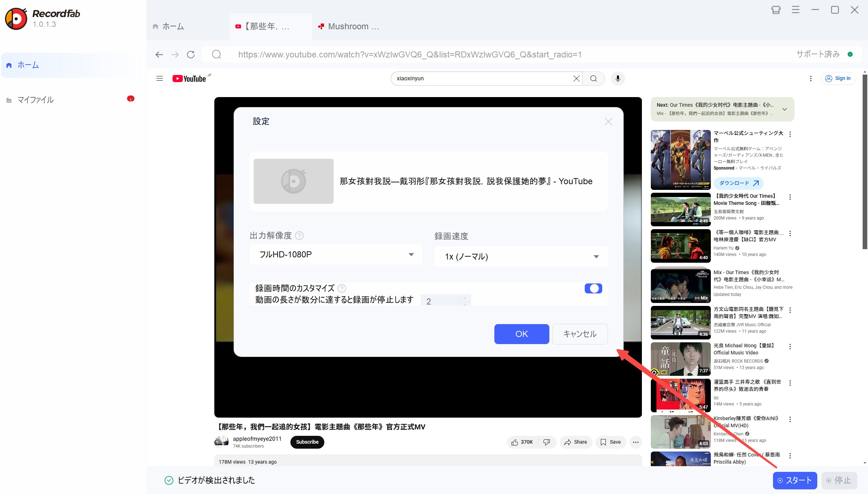Click the appleofmyeye2011 channel name
Image resolution: width=868 pixels, height=494 pixels.
point(257,439)
